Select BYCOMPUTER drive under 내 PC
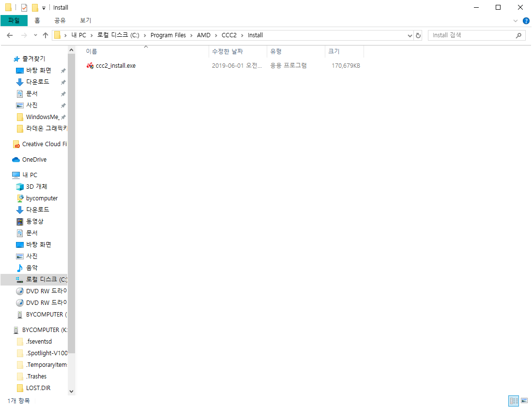 pos(46,315)
